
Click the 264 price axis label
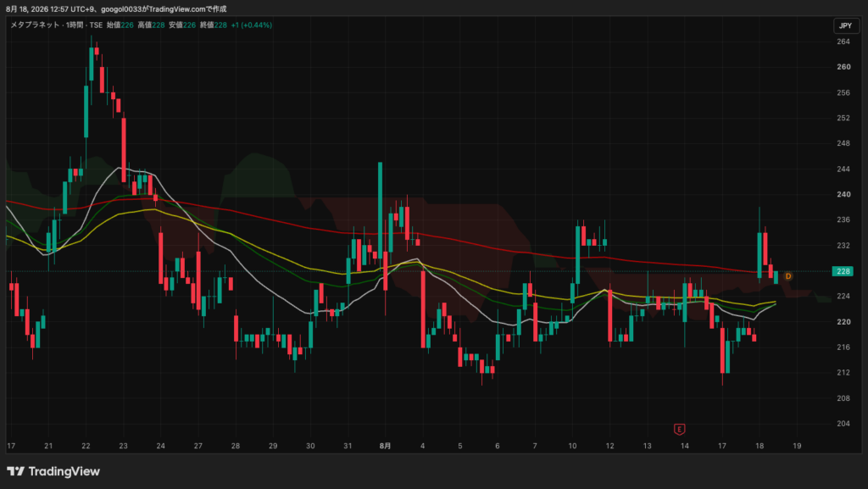(x=843, y=42)
